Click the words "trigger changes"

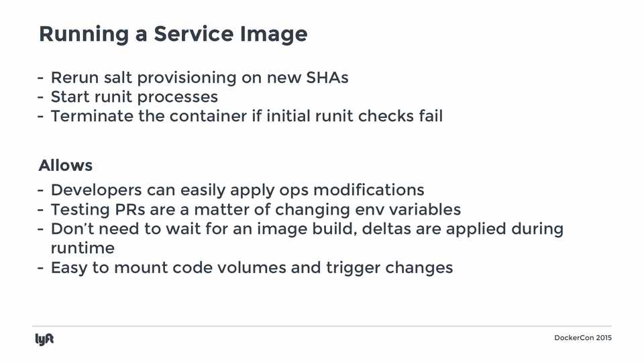click(390, 267)
